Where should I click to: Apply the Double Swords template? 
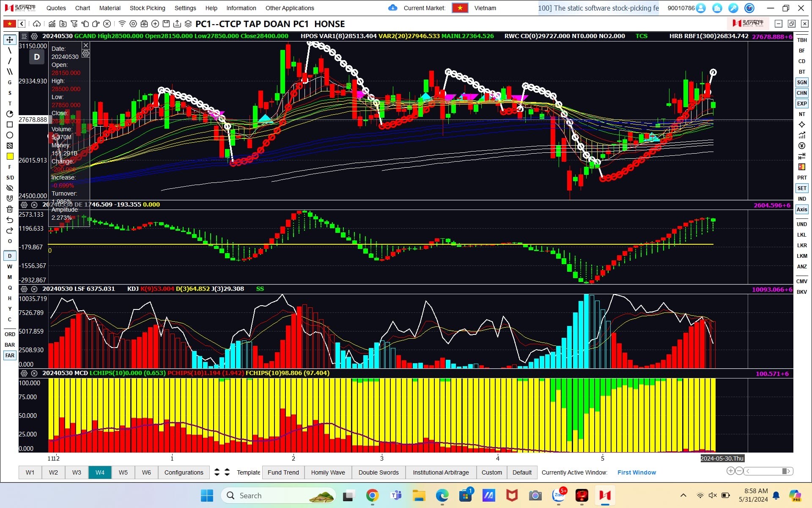click(379, 472)
